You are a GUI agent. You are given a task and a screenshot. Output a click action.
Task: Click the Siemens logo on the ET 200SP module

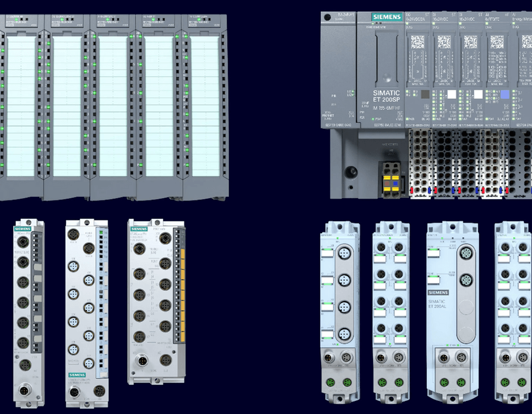[x=385, y=17]
